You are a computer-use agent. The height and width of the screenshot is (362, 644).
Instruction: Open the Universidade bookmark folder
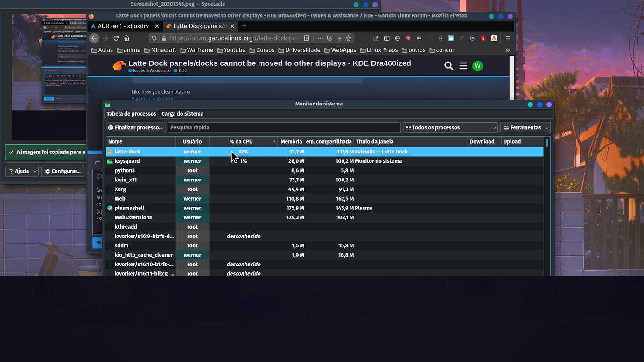(x=299, y=50)
